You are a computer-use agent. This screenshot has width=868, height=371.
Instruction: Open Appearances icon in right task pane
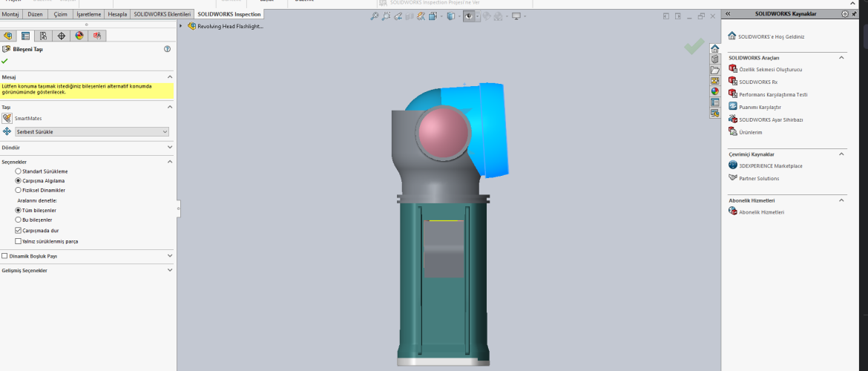(x=714, y=91)
